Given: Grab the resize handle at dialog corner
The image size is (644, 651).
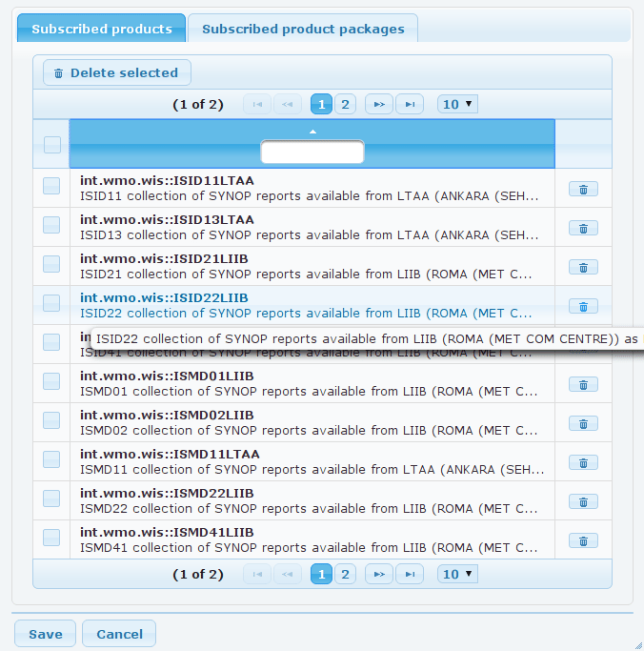Looking at the screenshot, I should pos(638,645).
